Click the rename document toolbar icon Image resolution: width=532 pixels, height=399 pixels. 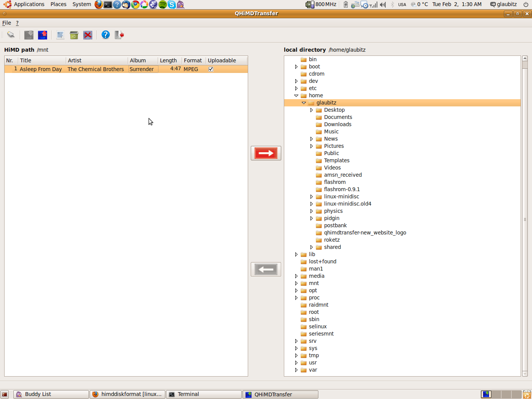60,35
